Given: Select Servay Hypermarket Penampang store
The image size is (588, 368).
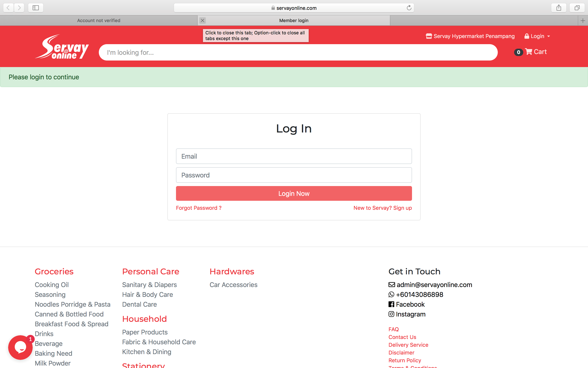Looking at the screenshot, I should 470,36.
